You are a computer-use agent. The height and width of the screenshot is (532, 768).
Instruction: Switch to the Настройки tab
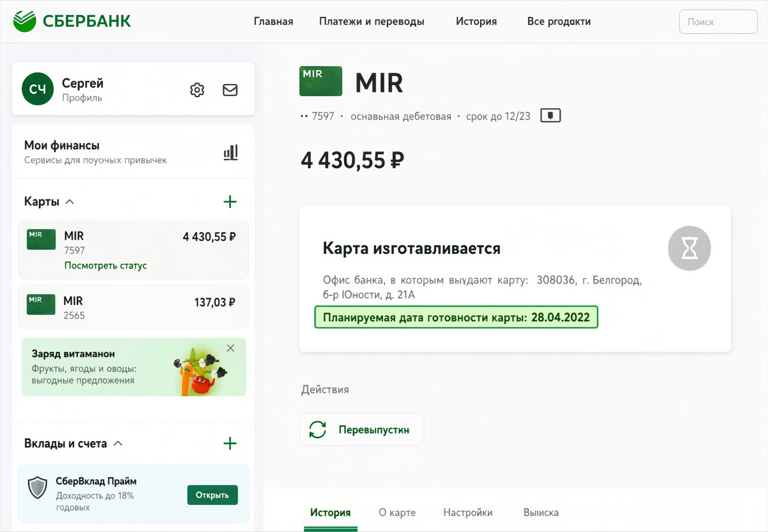tap(468, 512)
